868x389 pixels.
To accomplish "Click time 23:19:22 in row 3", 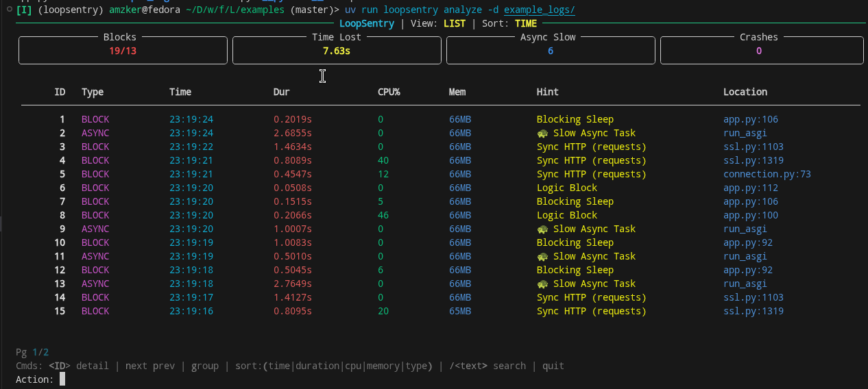I will [x=191, y=147].
